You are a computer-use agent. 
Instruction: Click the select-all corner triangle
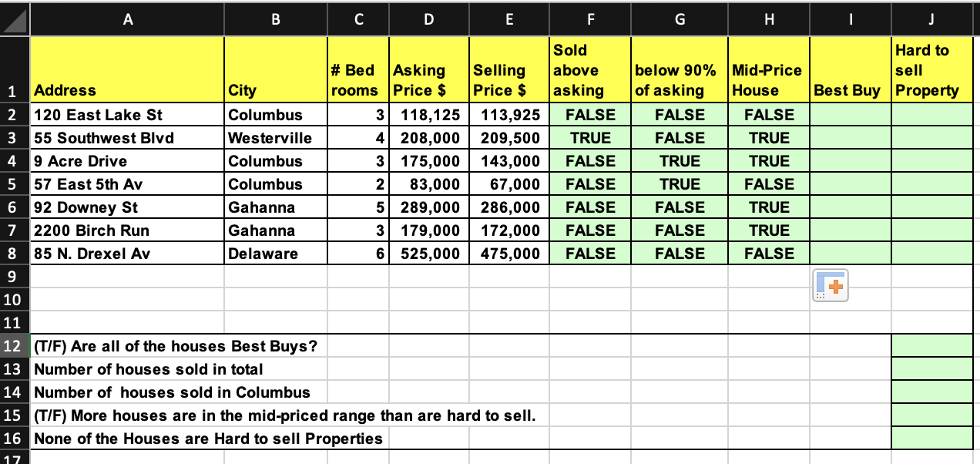coord(15,18)
